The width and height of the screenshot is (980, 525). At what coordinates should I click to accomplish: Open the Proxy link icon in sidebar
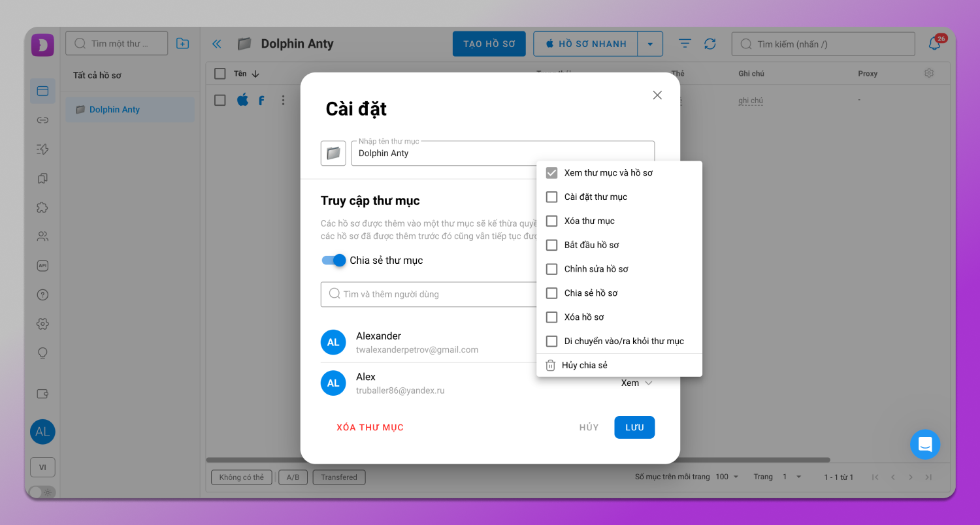(x=42, y=120)
